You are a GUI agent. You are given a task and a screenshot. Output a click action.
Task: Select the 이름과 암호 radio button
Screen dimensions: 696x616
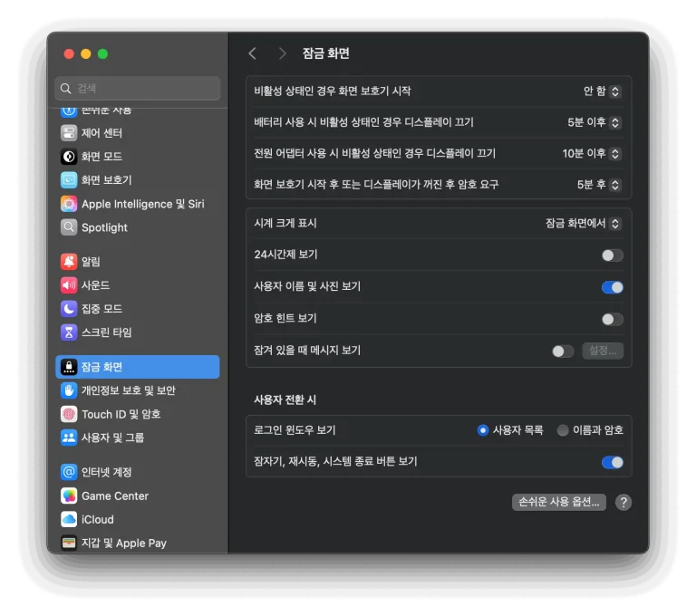563,430
